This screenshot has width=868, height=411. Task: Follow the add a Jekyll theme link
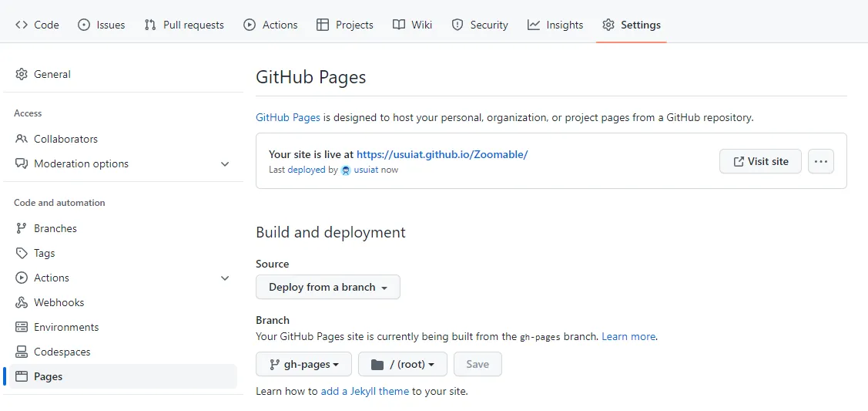coord(364,391)
